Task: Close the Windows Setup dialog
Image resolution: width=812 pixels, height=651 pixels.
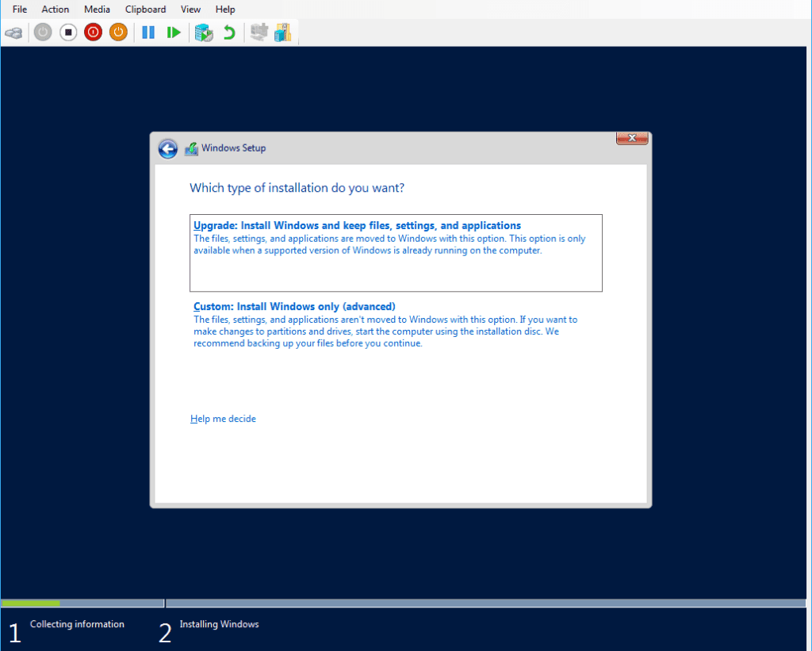Action: [x=632, y=138]
